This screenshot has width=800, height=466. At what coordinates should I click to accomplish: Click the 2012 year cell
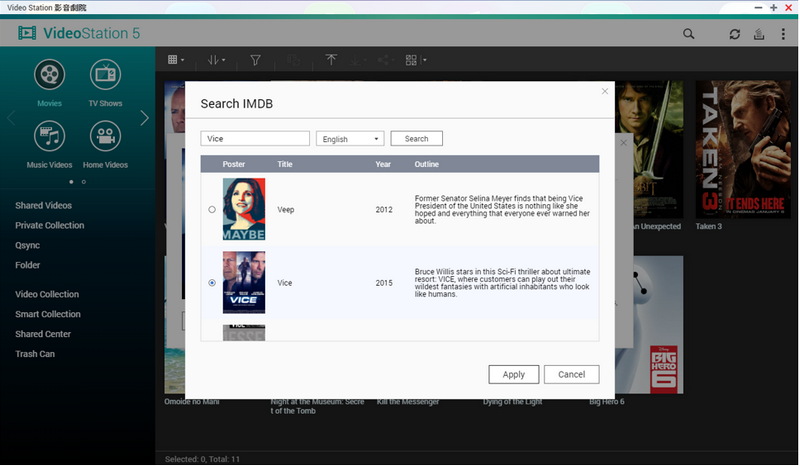coord(384,210)
